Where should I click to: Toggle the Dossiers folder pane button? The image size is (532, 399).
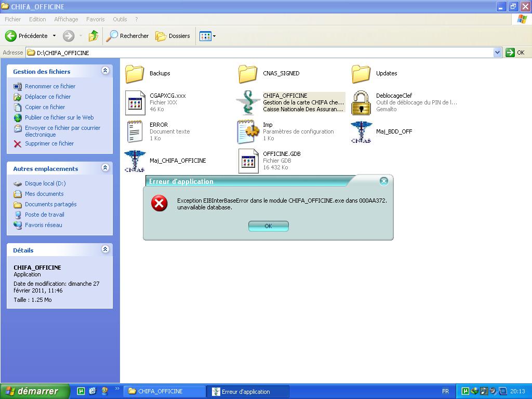172,36
